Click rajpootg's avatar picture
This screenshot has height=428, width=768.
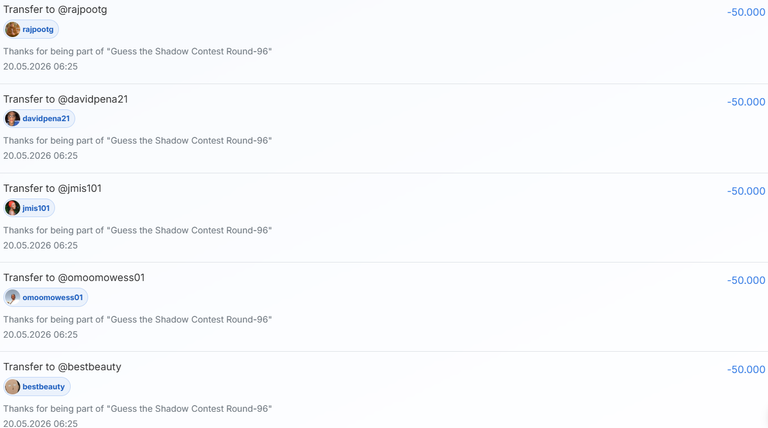click(x=12, y=29)
